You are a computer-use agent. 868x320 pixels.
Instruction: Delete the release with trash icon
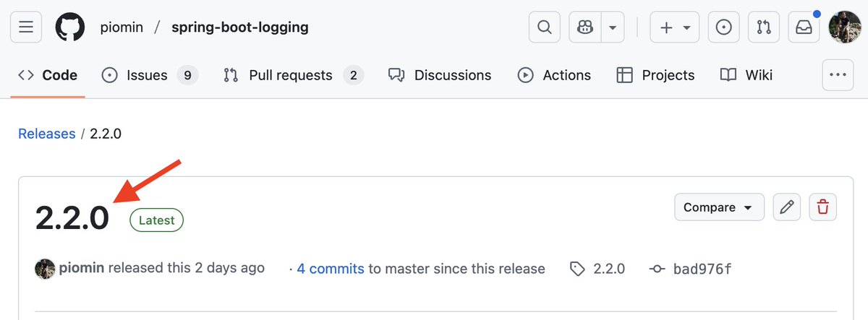[822, 207]
